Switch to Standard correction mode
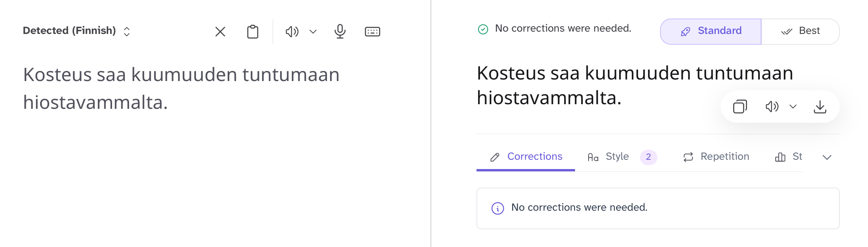868x247 pixels. pos(711,31)
